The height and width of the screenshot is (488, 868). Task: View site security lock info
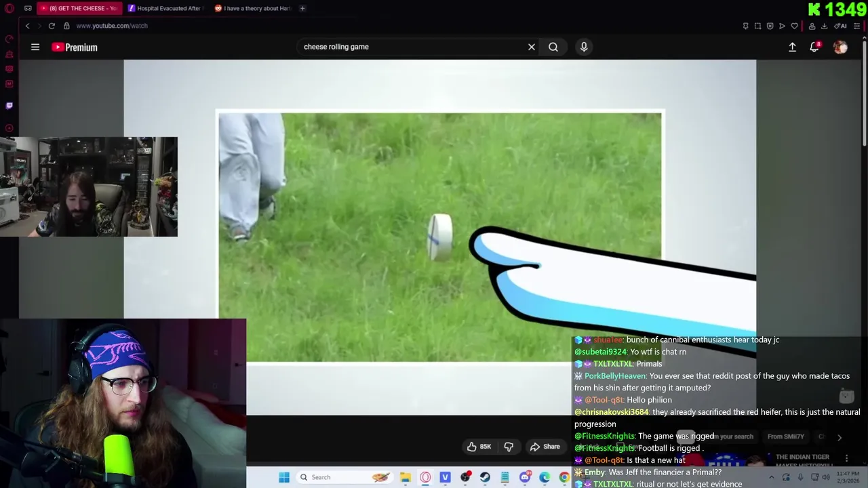tap(66, 26)
